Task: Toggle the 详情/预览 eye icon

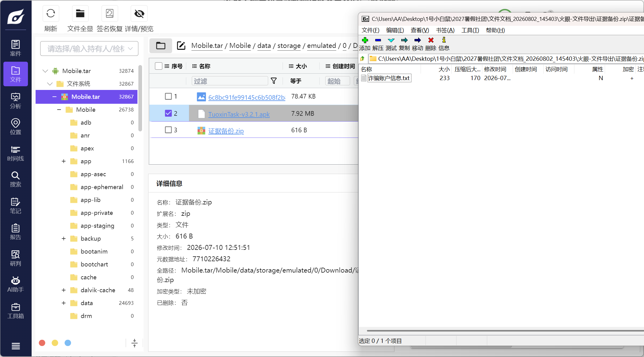Action: [x=139, y=14]
